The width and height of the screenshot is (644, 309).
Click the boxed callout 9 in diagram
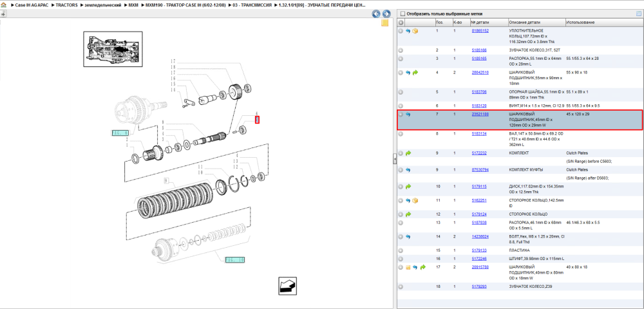pos(166,180)
